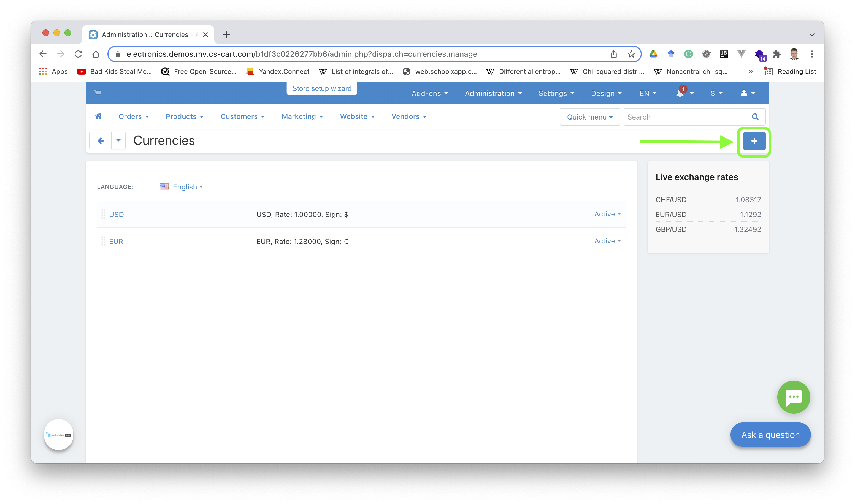The height and width of the screenshot is (504, 855).
Task: Click the USD currency link
Action: point(115,214)
